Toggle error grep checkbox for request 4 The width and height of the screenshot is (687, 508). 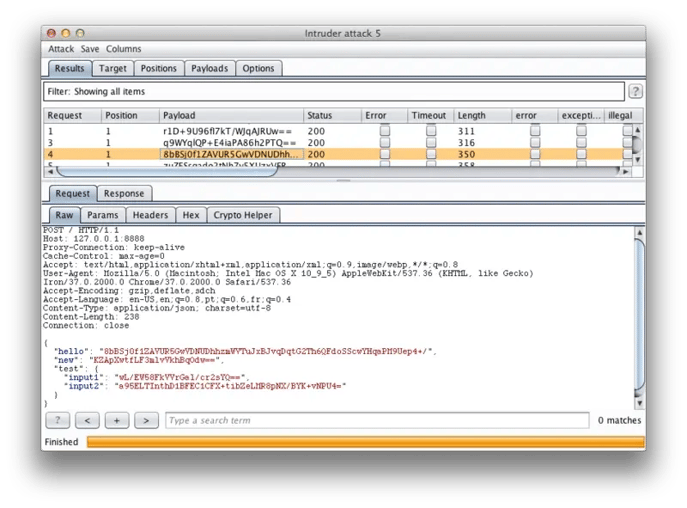(534, 155)
